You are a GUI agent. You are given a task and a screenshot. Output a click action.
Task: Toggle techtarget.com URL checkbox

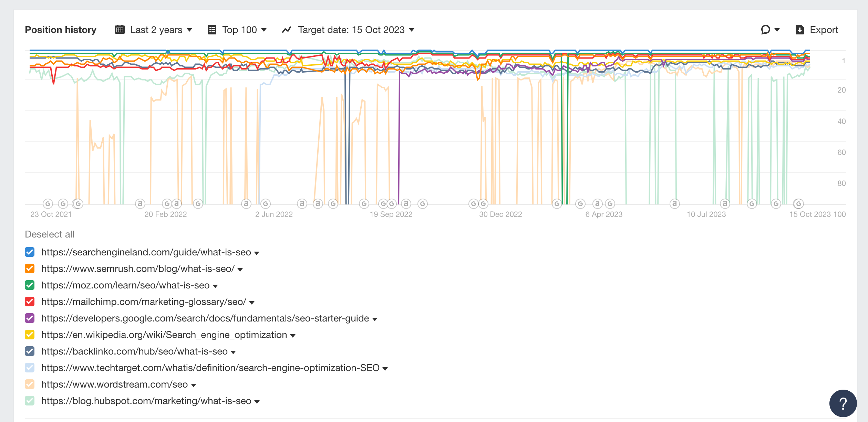30,368
